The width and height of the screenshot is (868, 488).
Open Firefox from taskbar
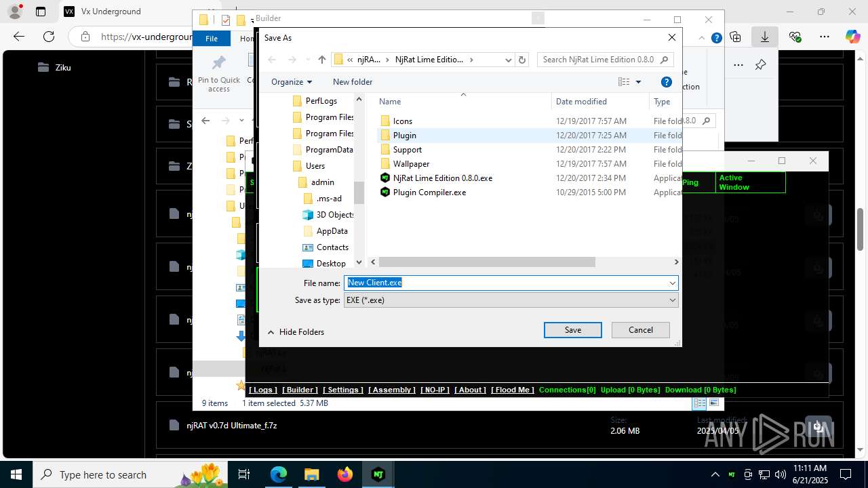coord(344,474)
